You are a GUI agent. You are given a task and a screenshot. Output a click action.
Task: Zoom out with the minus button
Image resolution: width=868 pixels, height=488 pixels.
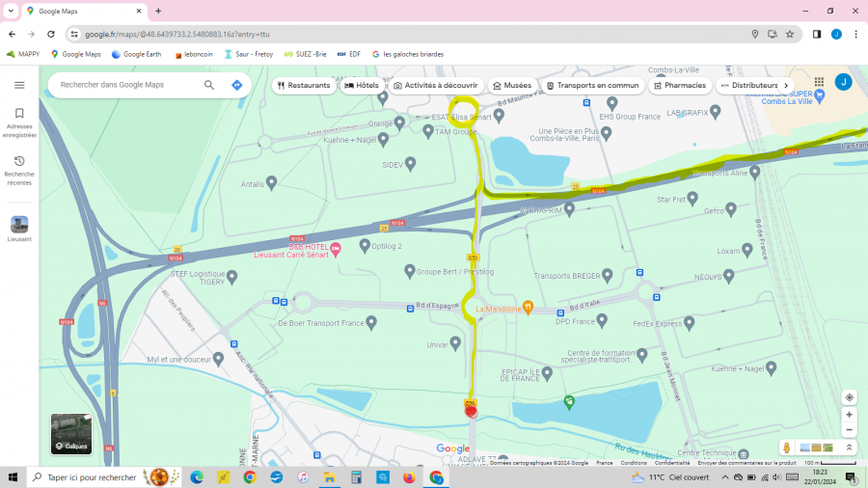[849, 430]
